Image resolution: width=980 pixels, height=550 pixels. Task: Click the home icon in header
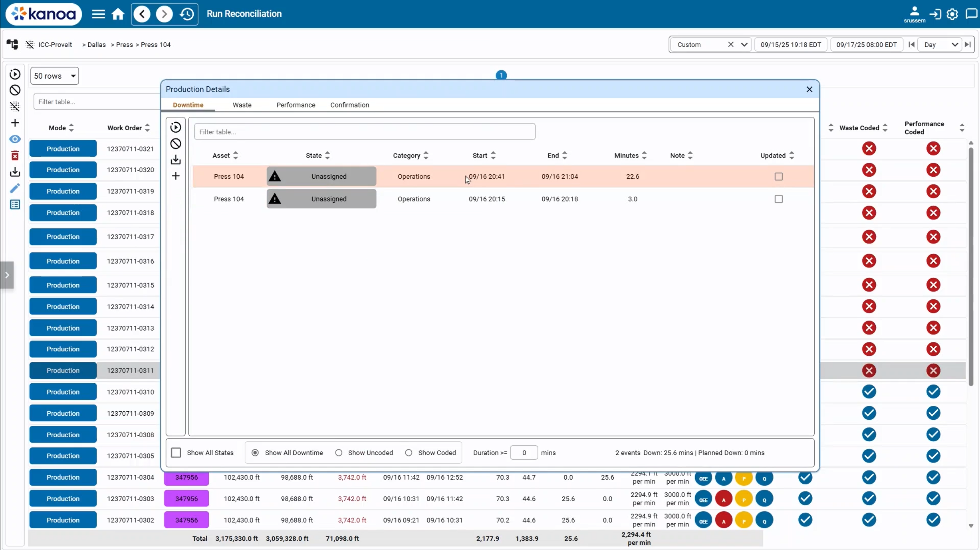click(x=118, y=14)
